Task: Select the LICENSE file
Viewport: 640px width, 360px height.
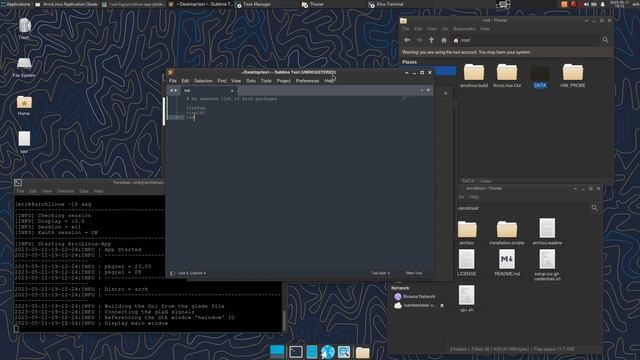Action: coord(467,263)
